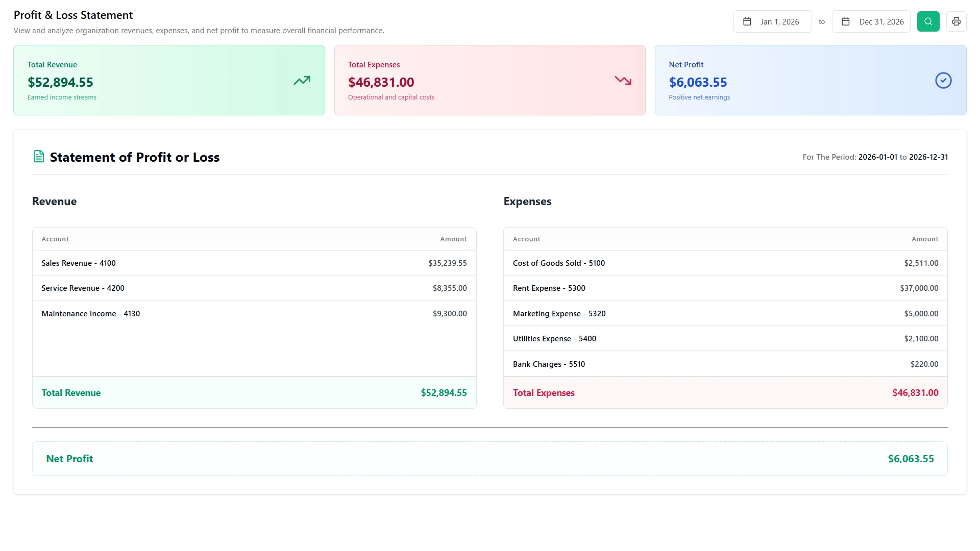
Task: Click the $6,063.55 value in bottom summary
Action: click(x=911, y=459)
